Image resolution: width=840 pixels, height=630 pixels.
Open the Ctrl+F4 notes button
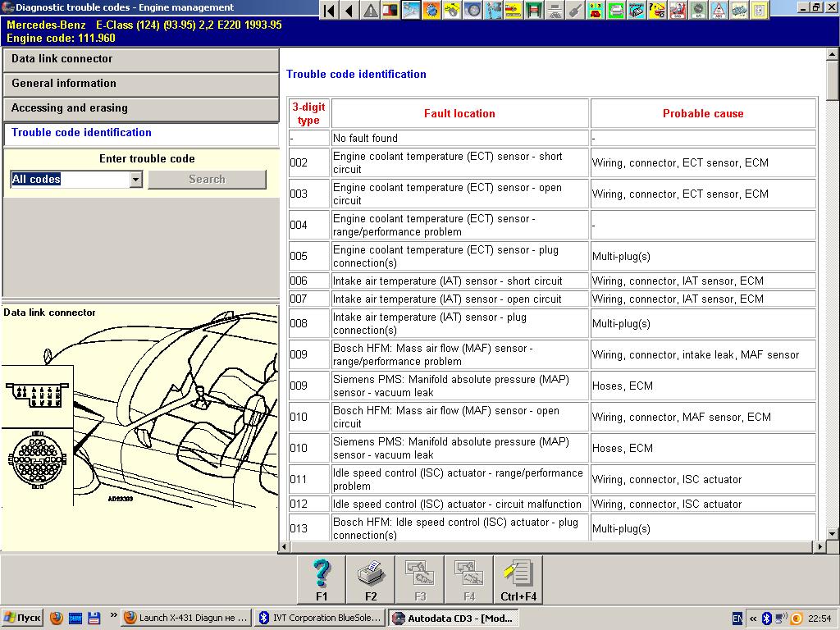(518, 579)
